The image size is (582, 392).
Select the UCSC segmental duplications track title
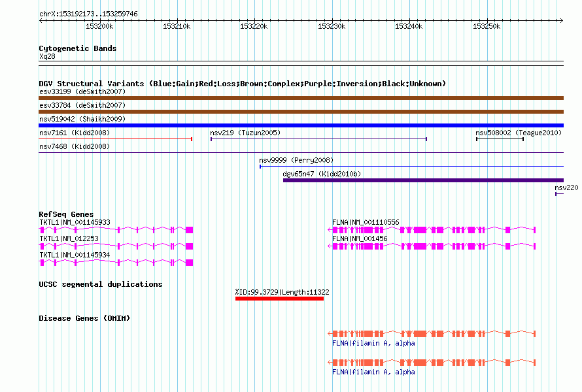[101, 284]
